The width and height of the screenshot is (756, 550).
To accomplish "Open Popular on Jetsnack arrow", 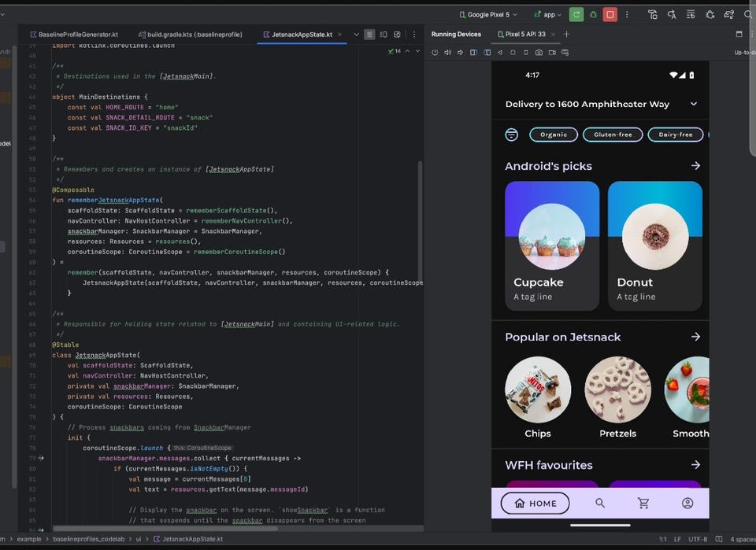I will tap(695, 337).
